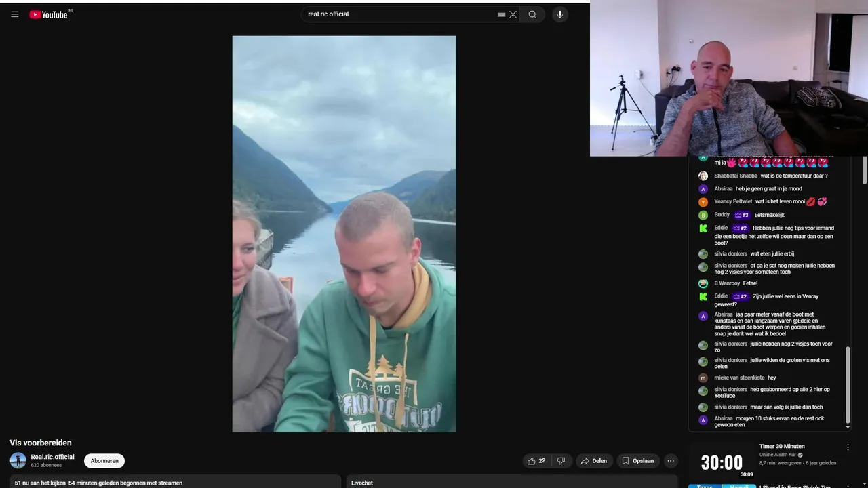Clear the search query with the X icon
This screenshot has width=868, height=488.
coord(513,14)
